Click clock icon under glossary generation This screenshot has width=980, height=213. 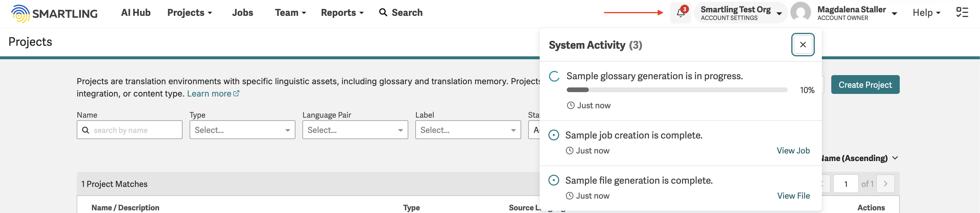click(571, 106)
